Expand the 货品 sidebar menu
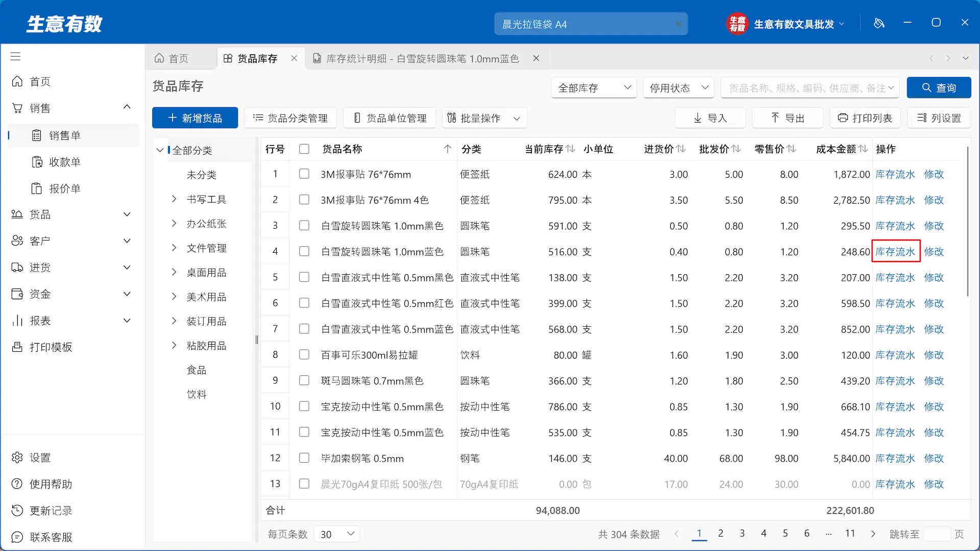The height and width of the screenshot is (551, 980). tap(71, 214)
